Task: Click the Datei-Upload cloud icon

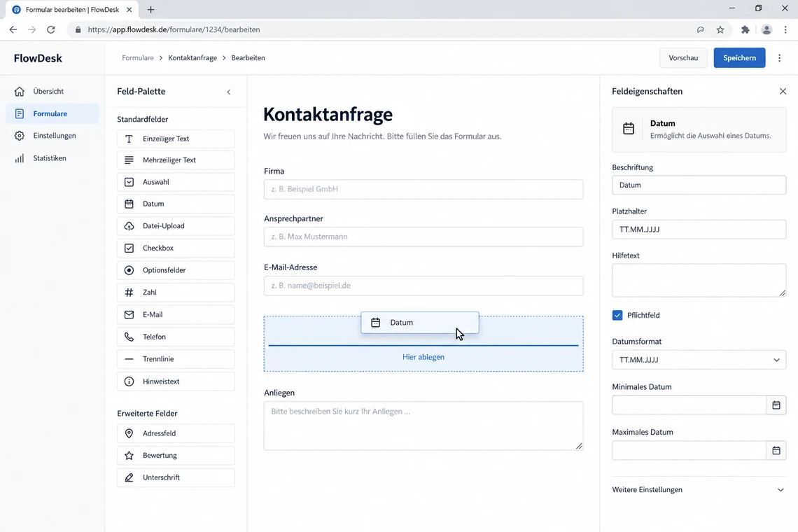Action: pos(129,226)
